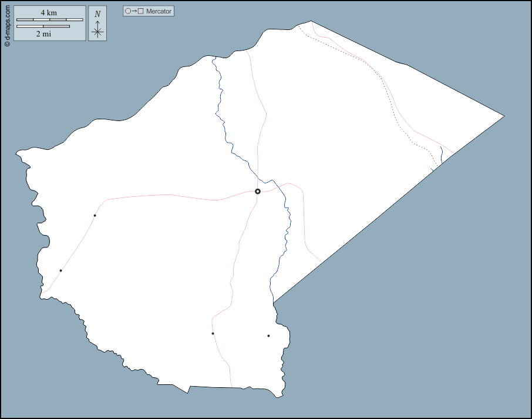Click the 4 km scale label
The height and width of the screenshot is (419, 532).
point(49,13)
